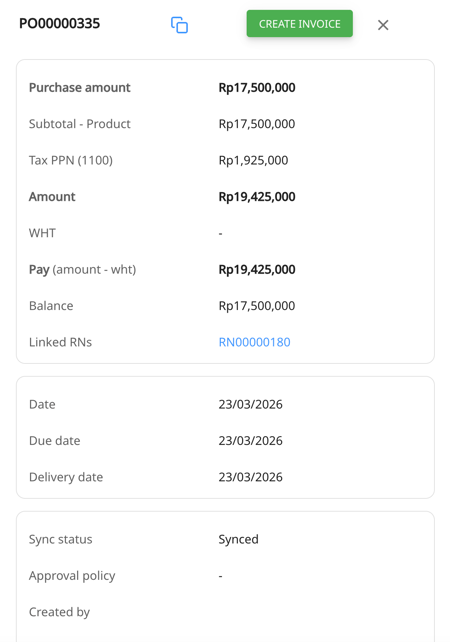Click the Approval policy label

72,576
